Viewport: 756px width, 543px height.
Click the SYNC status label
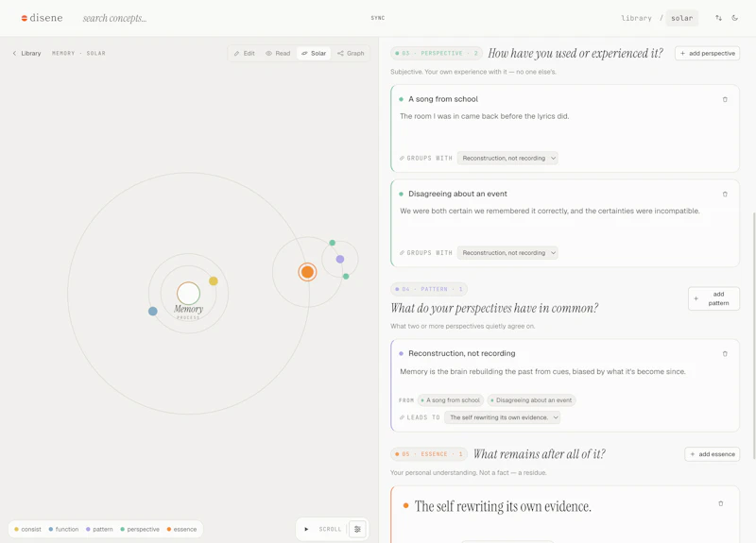[x=377, y=18]
